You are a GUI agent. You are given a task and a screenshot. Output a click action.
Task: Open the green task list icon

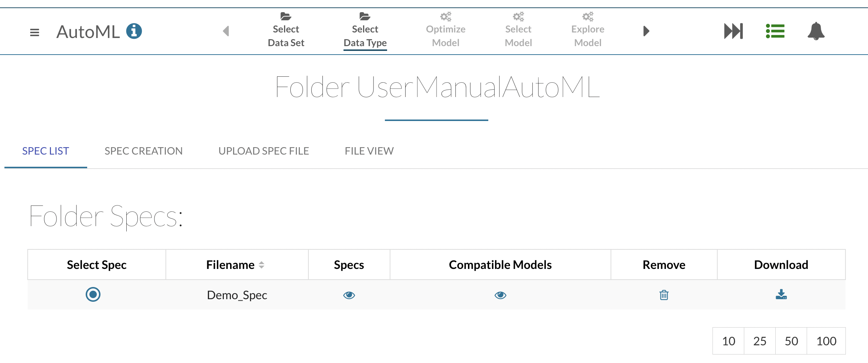click(x=775, y=31)
